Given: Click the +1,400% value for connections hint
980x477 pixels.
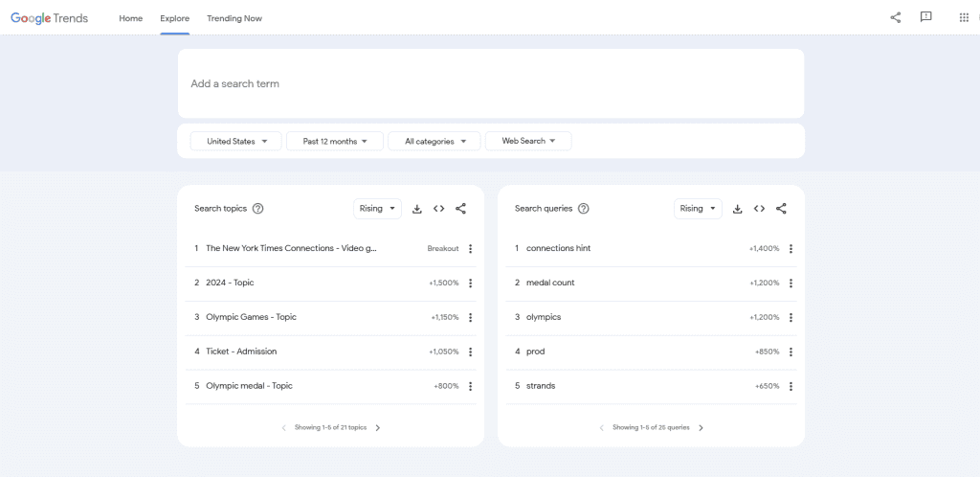Looking at the screenshot, I should pyautogui.click(x=765, y=249).
